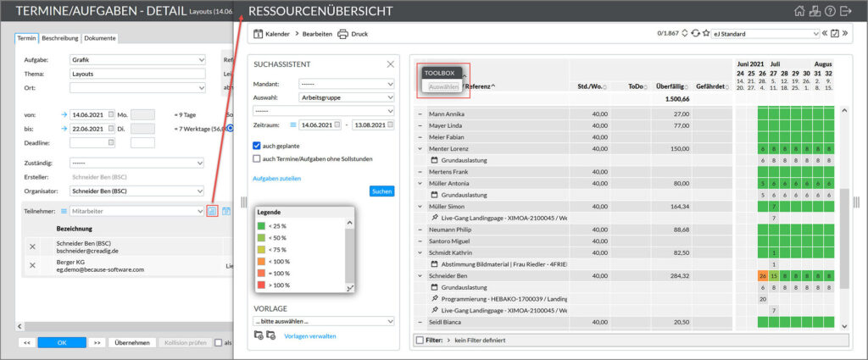Click the Übernehmen button
This screenshot has width=868, height=360.
point(131,342)
